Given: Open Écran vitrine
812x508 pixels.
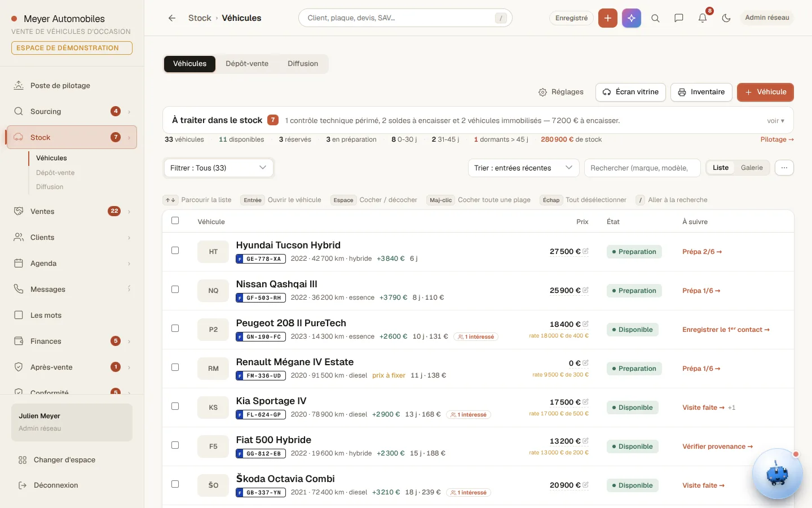Looking at the screenshot, I should pyautogui.click(x=630, y=92).
